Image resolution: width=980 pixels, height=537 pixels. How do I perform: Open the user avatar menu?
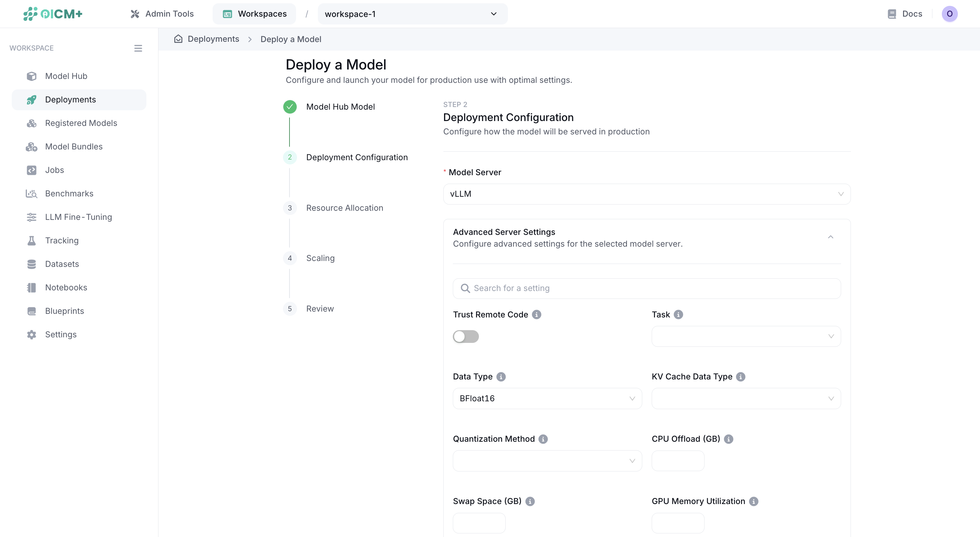(949, 14)
